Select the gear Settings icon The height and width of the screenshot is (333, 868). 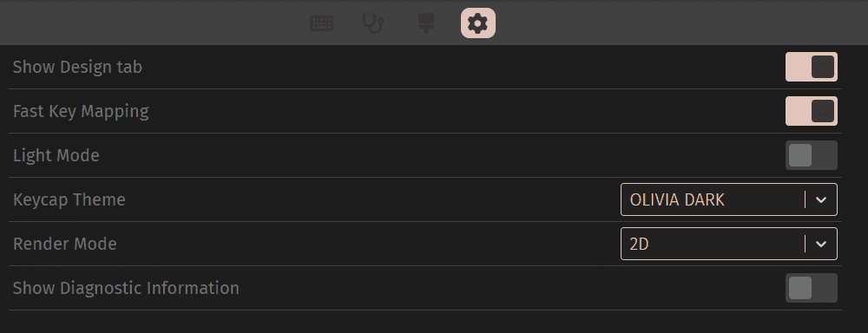coord(477,23)
